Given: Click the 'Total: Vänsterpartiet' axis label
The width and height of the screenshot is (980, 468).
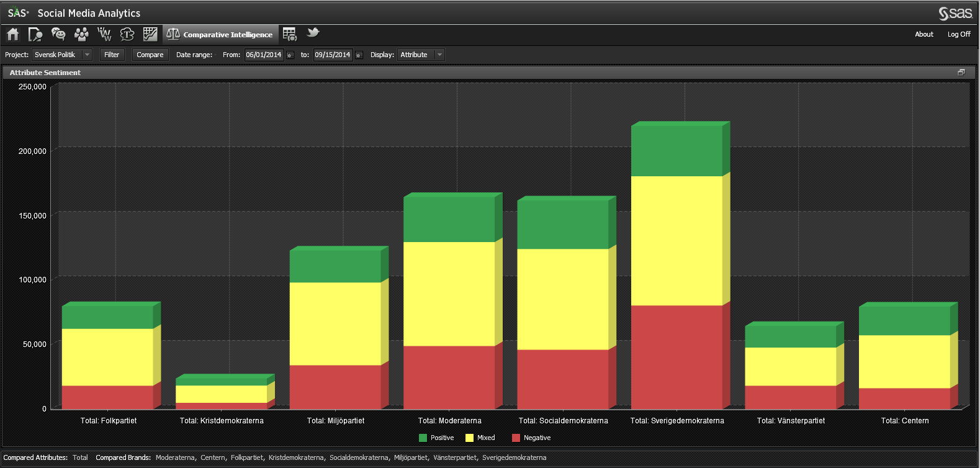Looking at the screenshot, I should (791, 421).
